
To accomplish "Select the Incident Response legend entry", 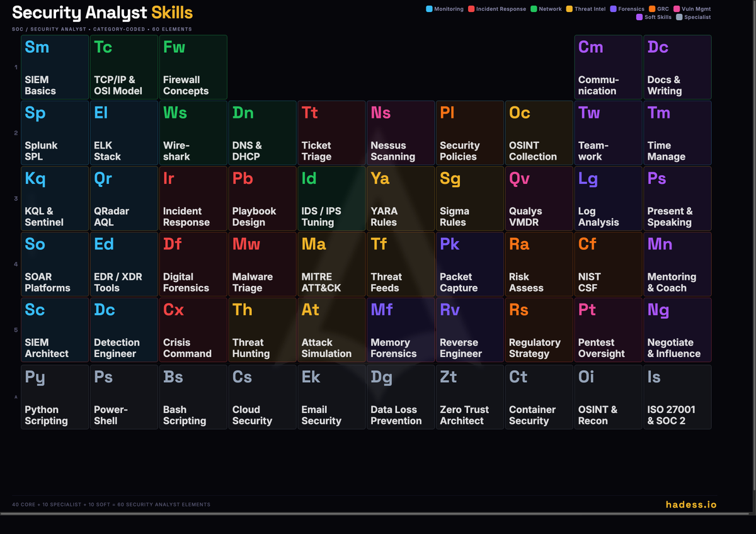I will [x=497, y=9].
